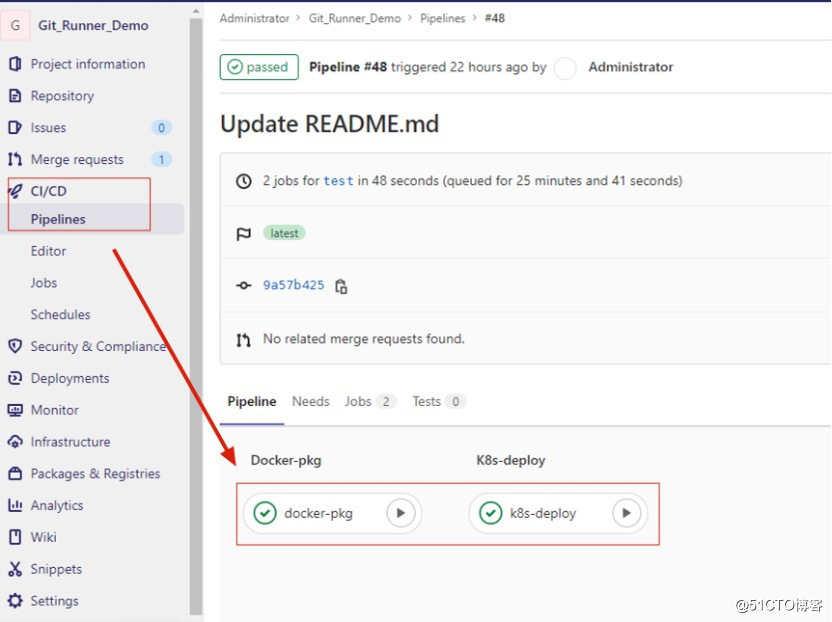
Task: Click the CI/CD rocket icon
Action: [x=15, y=191]
